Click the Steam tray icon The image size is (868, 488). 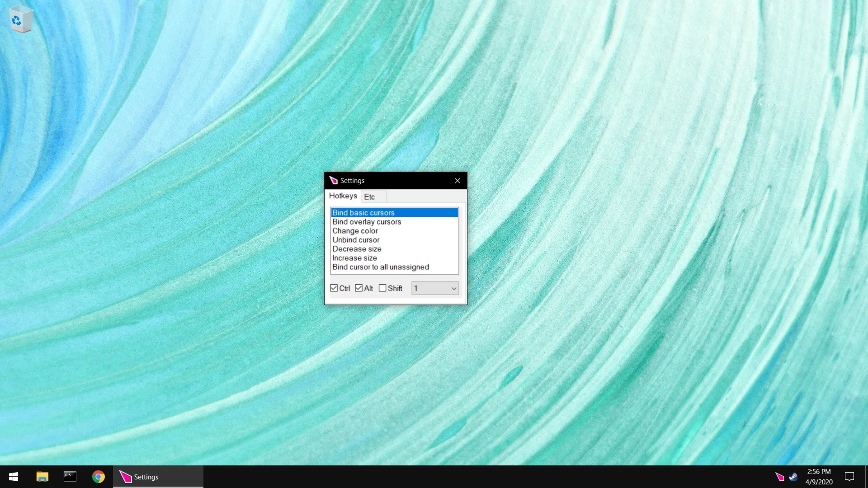click(x=793, y=477)
